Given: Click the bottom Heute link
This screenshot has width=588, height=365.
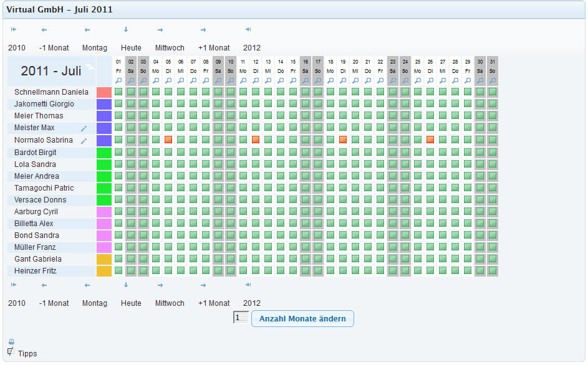Looking at the screenshot, I should pos(131,303).
